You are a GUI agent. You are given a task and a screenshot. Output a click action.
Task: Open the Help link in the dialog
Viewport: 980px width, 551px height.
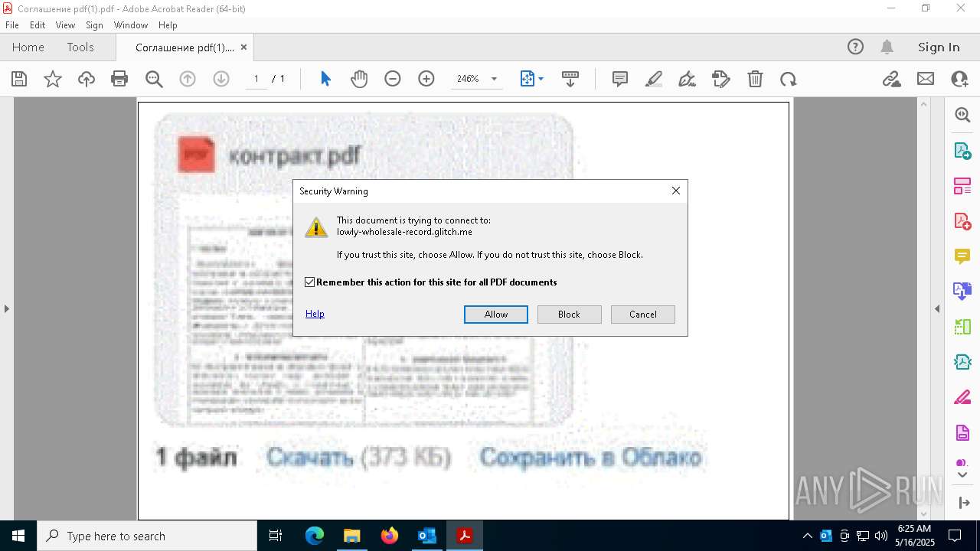315,314
